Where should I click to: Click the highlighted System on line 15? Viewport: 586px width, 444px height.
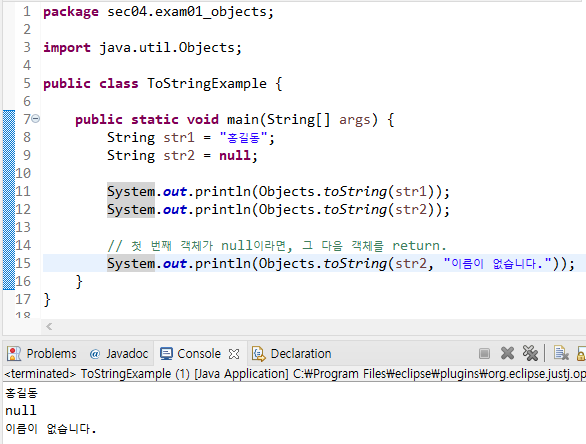tap(131, 263)
